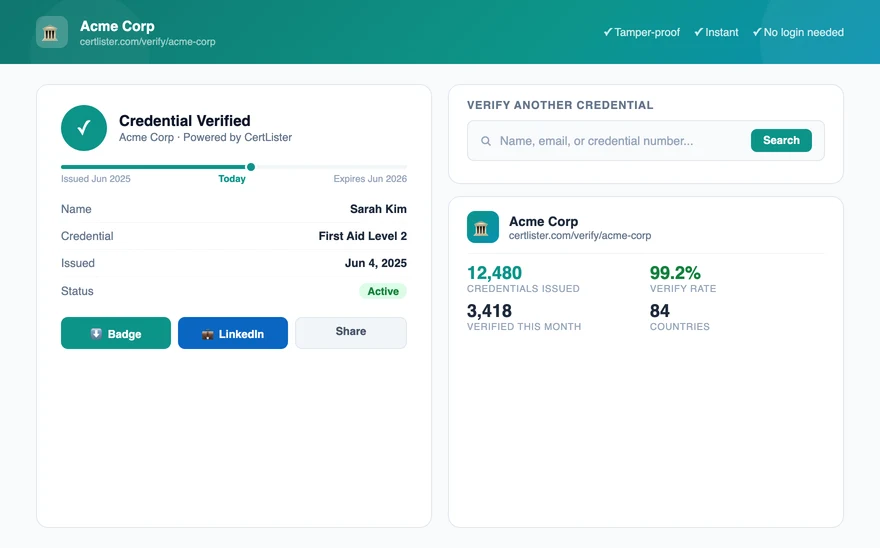The width and height of the screenshot is (880, 548).
Task: Click the green verified checkmark circle icon
Action: [84, 128]
